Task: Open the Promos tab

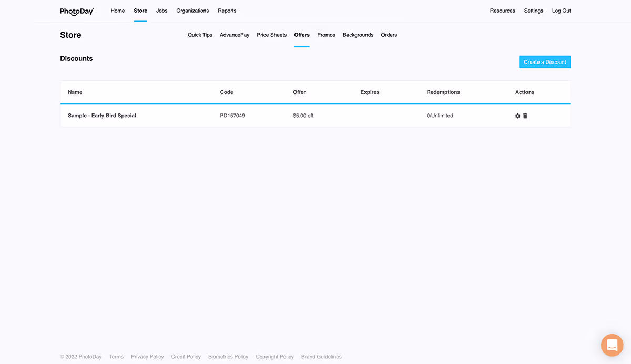Action: 326,35
